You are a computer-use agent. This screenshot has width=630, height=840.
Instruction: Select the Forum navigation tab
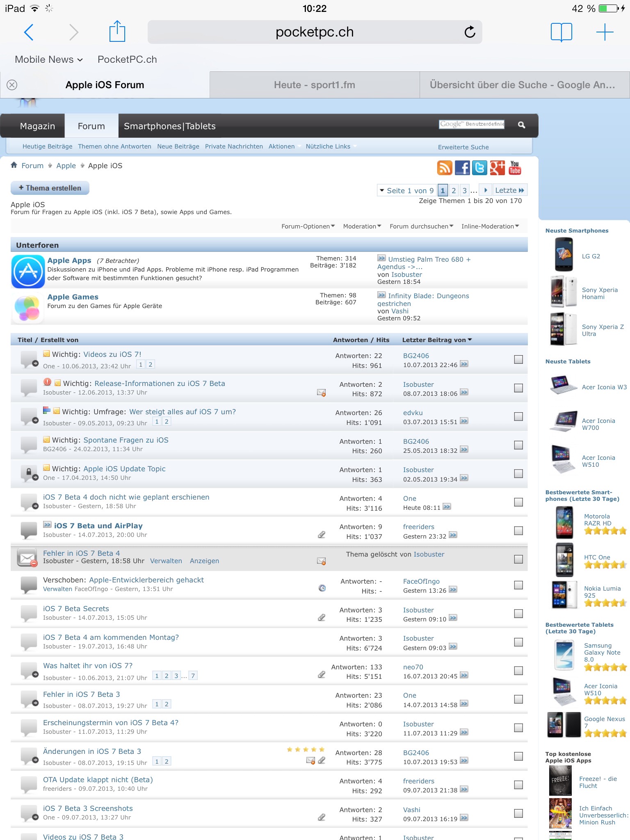[x=91, y=126]
